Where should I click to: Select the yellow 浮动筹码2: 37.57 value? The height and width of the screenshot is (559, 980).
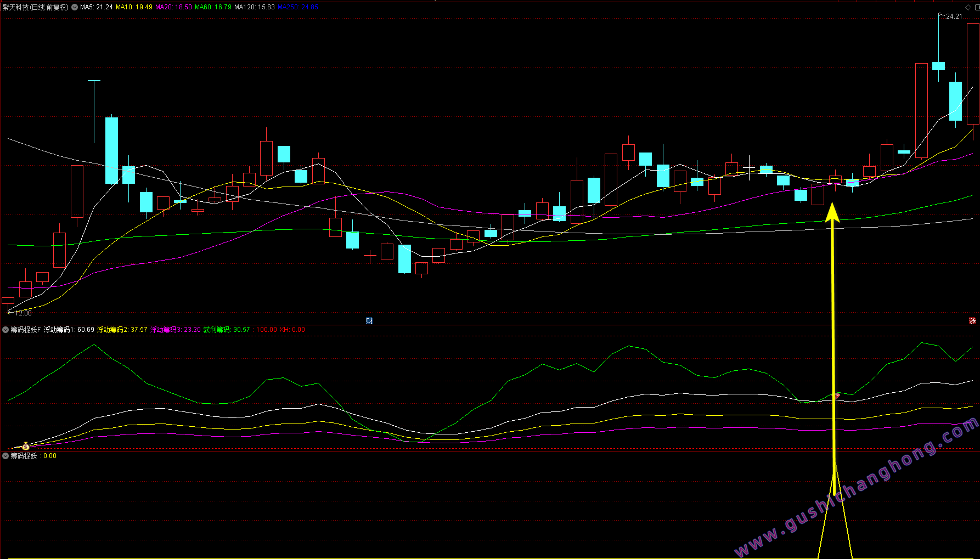pyautogui.click(x=122, y=330)
